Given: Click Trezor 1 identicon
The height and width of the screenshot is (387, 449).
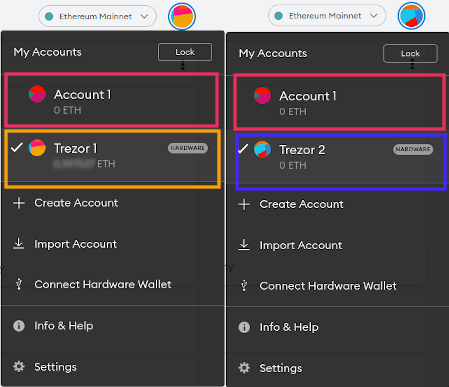Looking at the screenshot, I should point(37,148).
